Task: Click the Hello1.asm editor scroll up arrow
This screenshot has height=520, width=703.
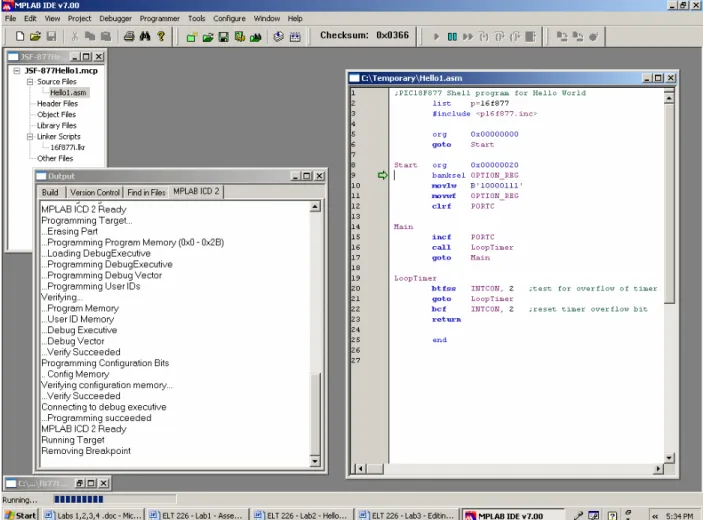Action: pyautogui.click(x=669, y=98)
